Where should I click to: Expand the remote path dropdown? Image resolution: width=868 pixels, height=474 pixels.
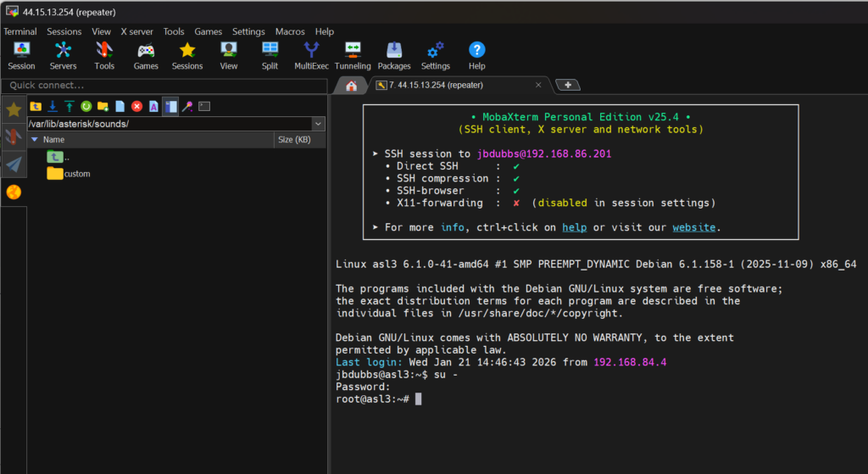click(x=318, y=124)
